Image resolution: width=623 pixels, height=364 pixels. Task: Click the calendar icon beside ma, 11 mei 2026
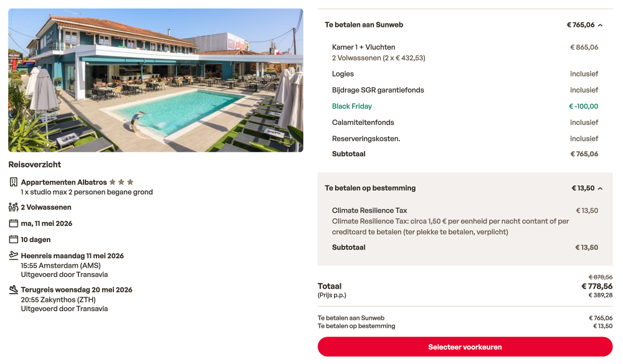tap(14, 223)
